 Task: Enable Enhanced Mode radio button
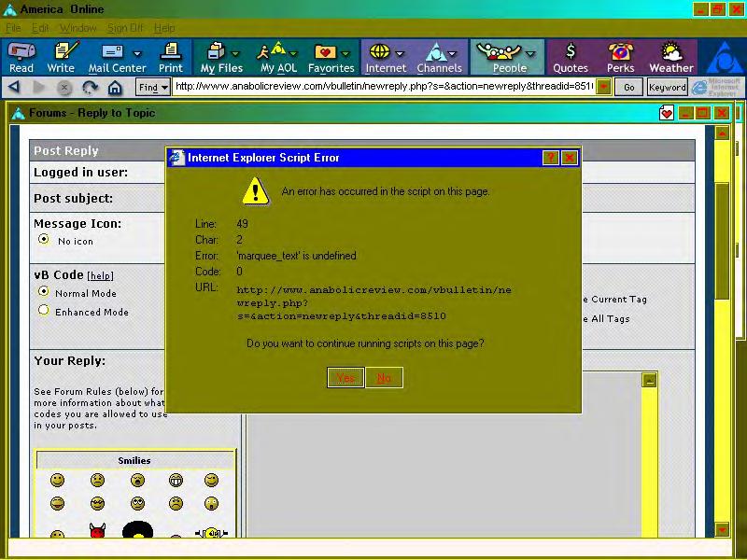[43, 311]
